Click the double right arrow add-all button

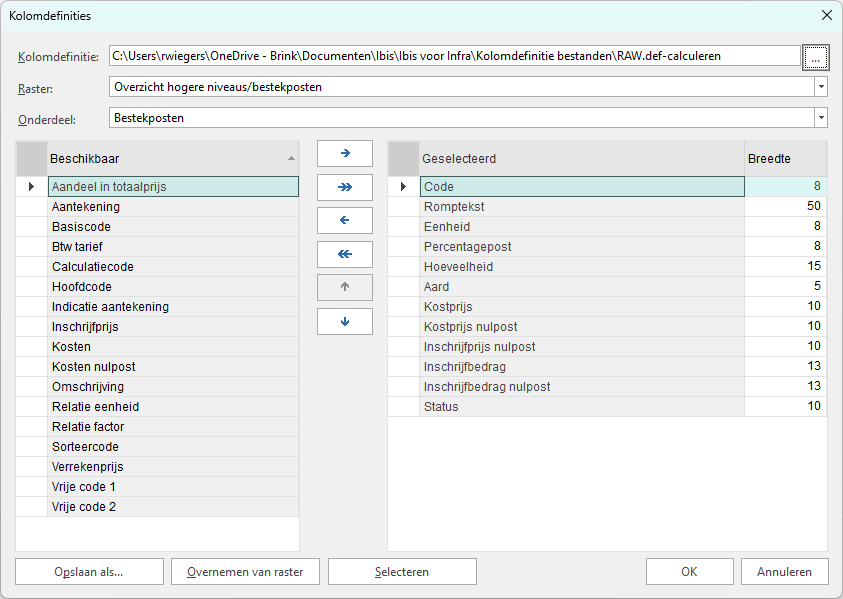[345, 187]
